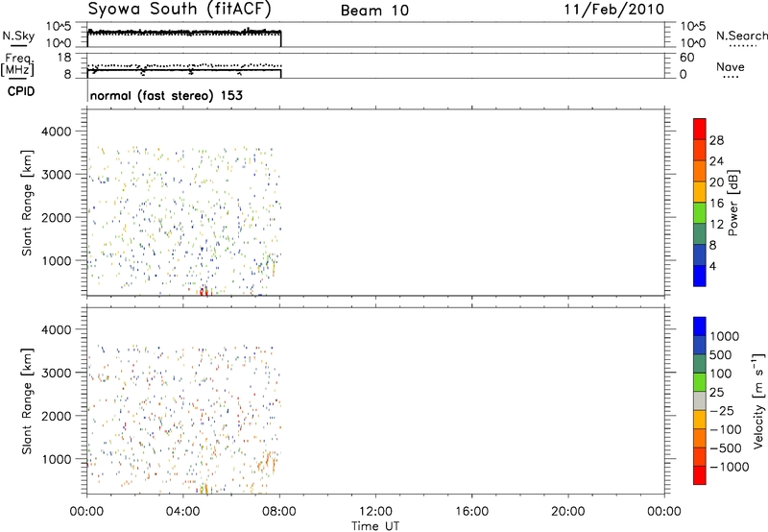The height and width of the screenshot is (532, 768).
Task: Pick the Velocity segment between -500 and -1000
Action: click(x=700, y=456)
